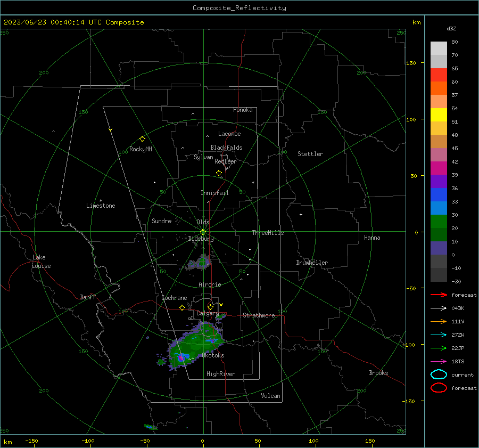
Task: Click the yellow diamond marker above Calgary
Action: (210, 307)
